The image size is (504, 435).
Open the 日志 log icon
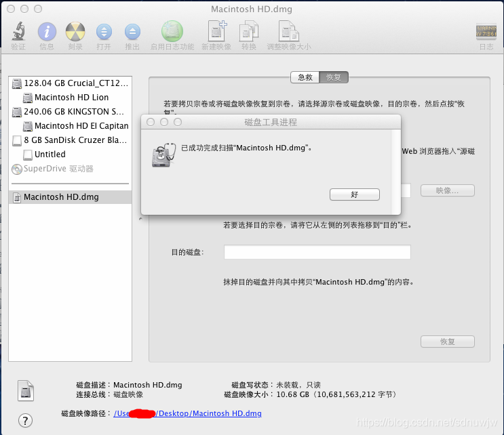coord(486,31)
